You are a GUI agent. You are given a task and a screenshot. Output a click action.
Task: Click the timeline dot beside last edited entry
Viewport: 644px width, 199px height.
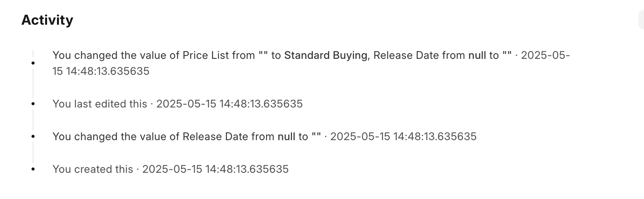33,104
